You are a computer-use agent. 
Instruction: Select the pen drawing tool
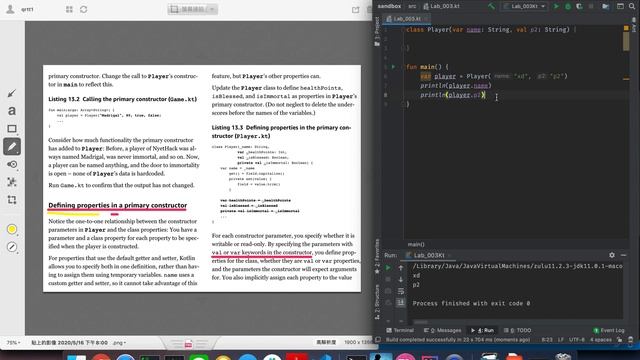click(12, 147)
